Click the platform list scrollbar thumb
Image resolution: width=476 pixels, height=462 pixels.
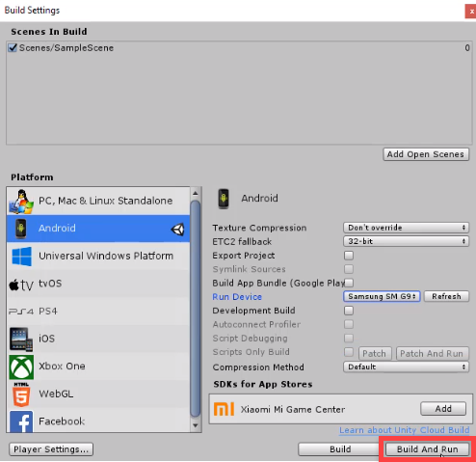click(196, 309)
